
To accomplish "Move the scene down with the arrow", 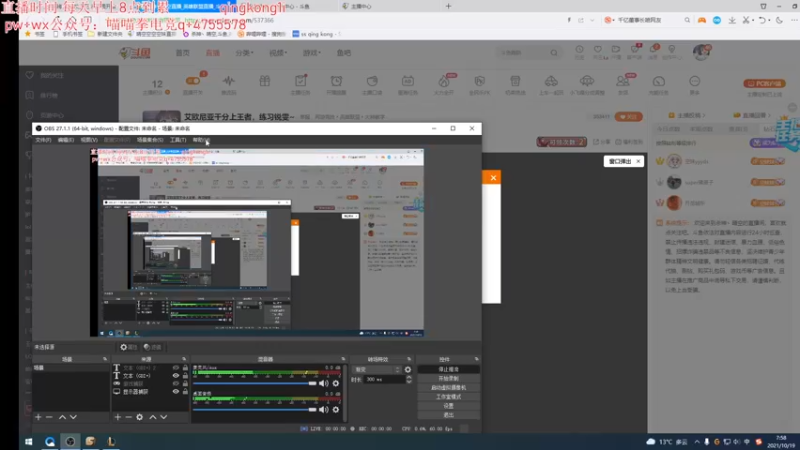I will coord(73,417).
